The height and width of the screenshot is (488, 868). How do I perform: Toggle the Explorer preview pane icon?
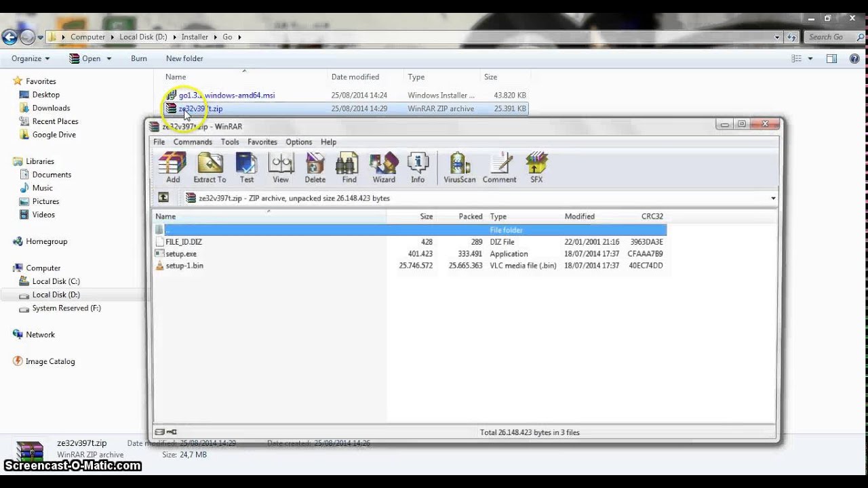coord(831,59)
